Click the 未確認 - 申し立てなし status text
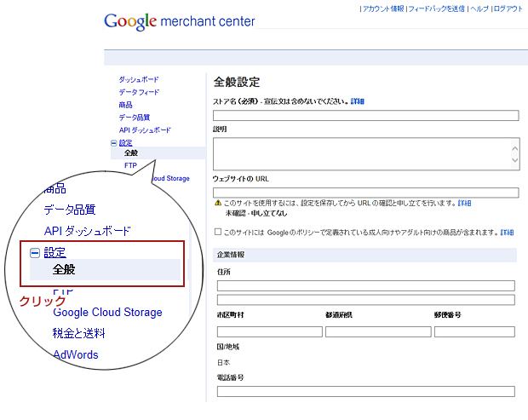The image size is (528, 420). [256, 213]
